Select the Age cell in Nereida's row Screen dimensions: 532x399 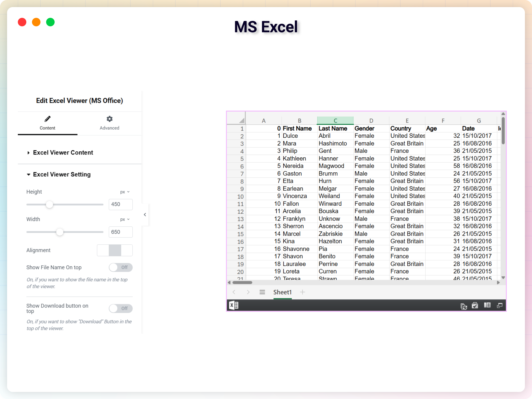[443, 166]
